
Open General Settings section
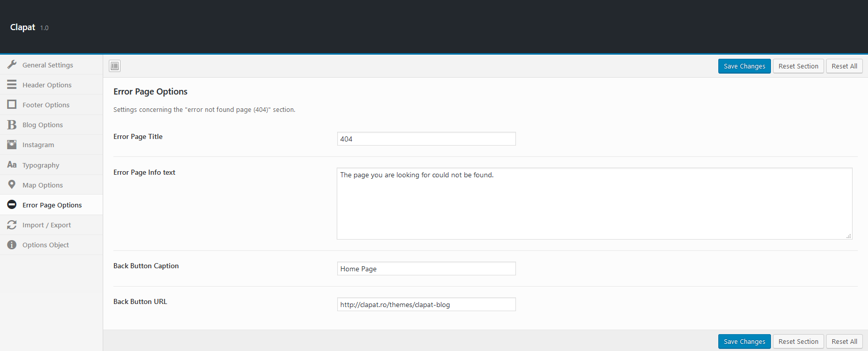pos(51,65)
